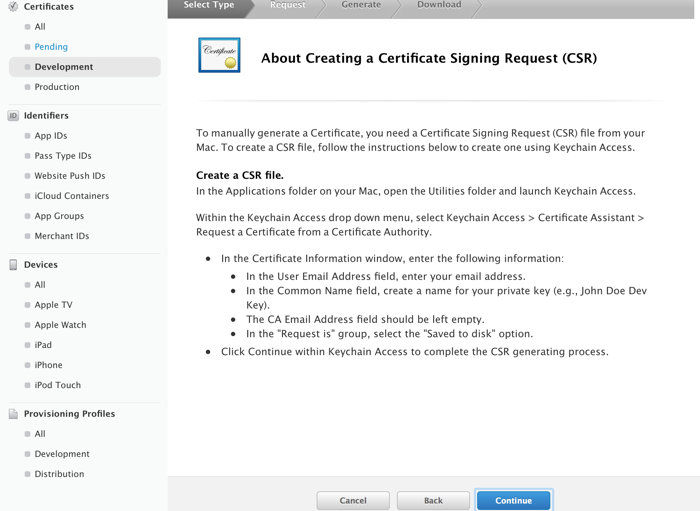Show Website Push IDs
Viewport: 700px width, 511px height.
(x=70, y=176)
